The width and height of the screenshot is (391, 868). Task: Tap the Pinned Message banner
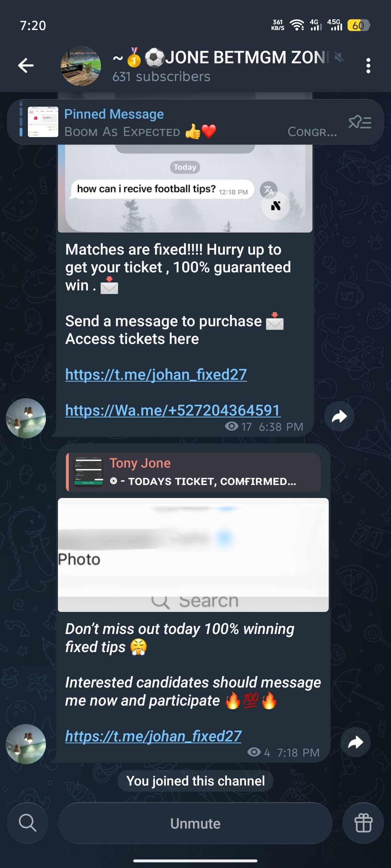195,122
